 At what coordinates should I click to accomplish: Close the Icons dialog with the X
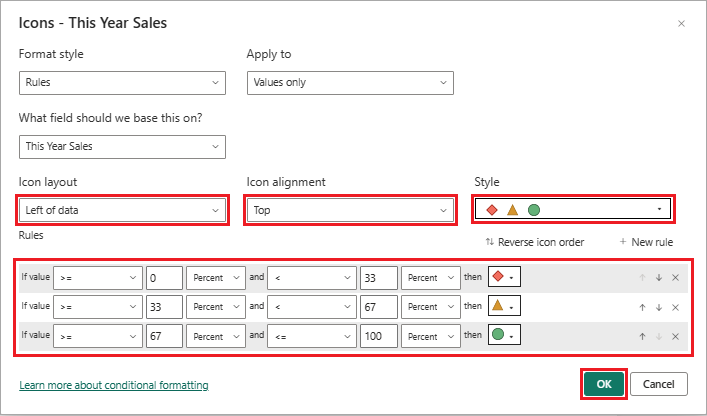(682, 23)
